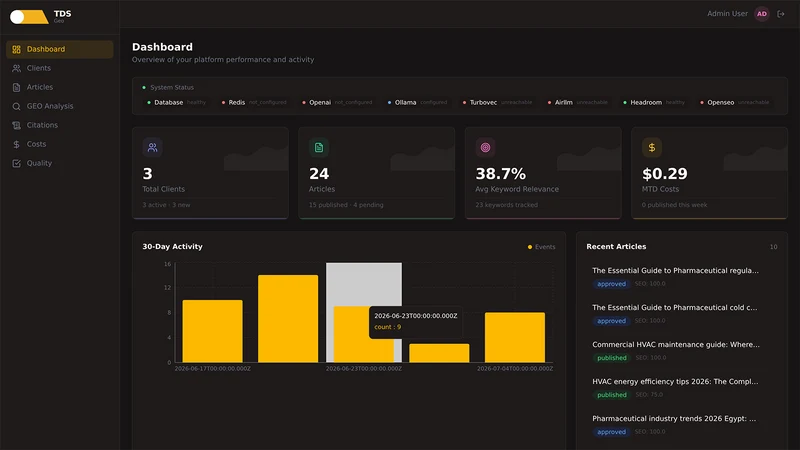Click '15 published · 4 pending' text

pyautogui.click(x=346, y=205)
